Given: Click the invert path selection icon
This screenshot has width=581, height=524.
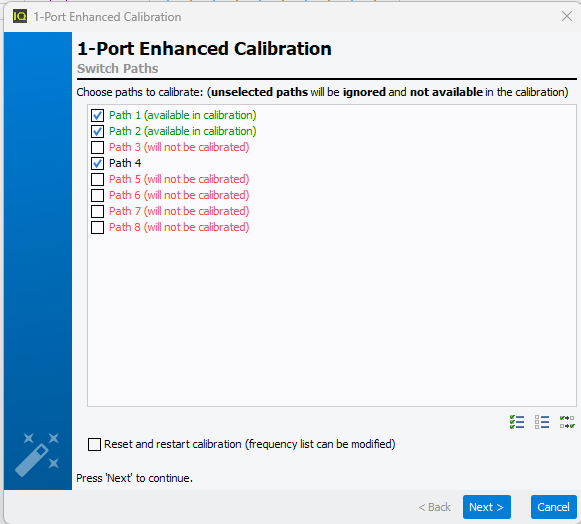Looking at the screenshot, I should 567,422.
